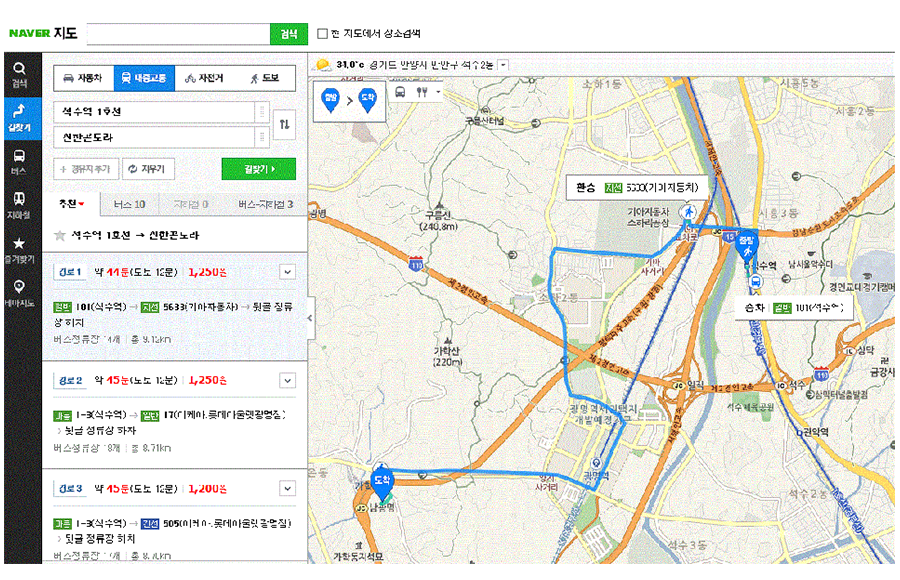
Task: Click the transfer walking icon on the map
Action: pyautogui.click(x=688, y=212)
